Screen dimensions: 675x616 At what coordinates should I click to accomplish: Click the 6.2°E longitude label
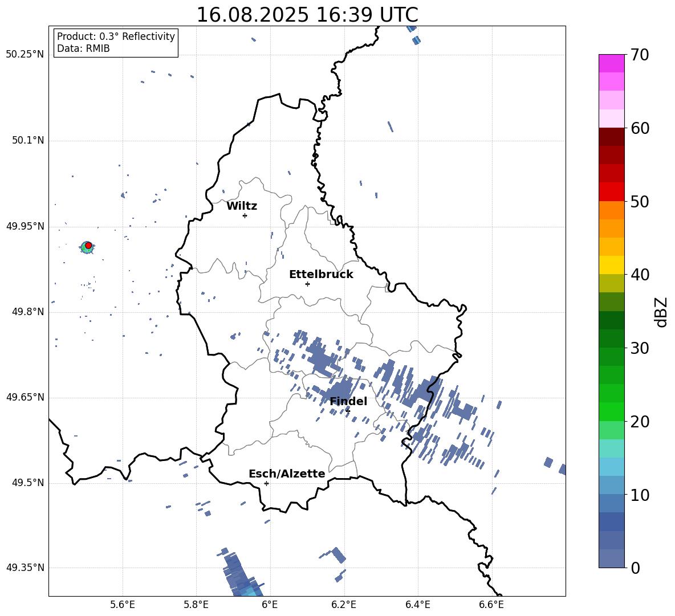pyautogui.click(x=344, y=605)
